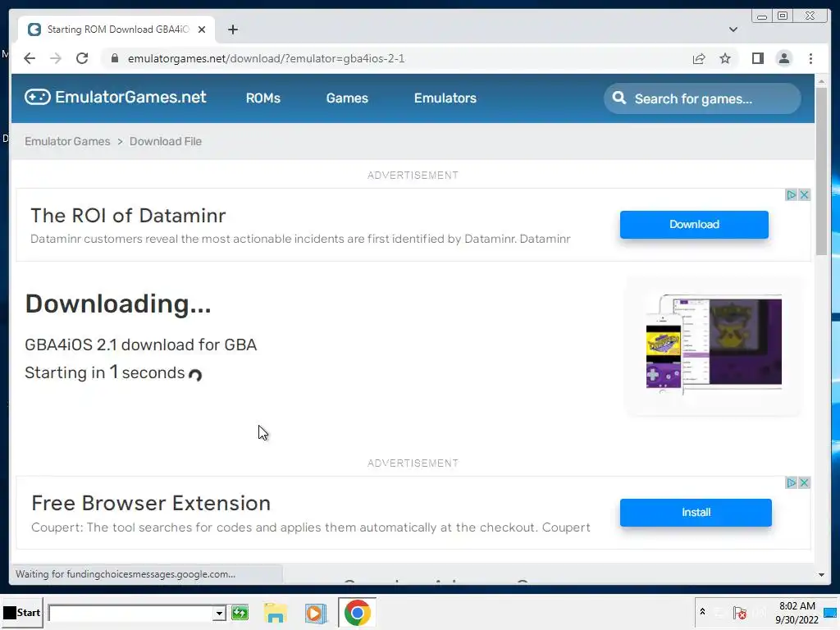Click the Dataminr ad Download button

point(694,225)
